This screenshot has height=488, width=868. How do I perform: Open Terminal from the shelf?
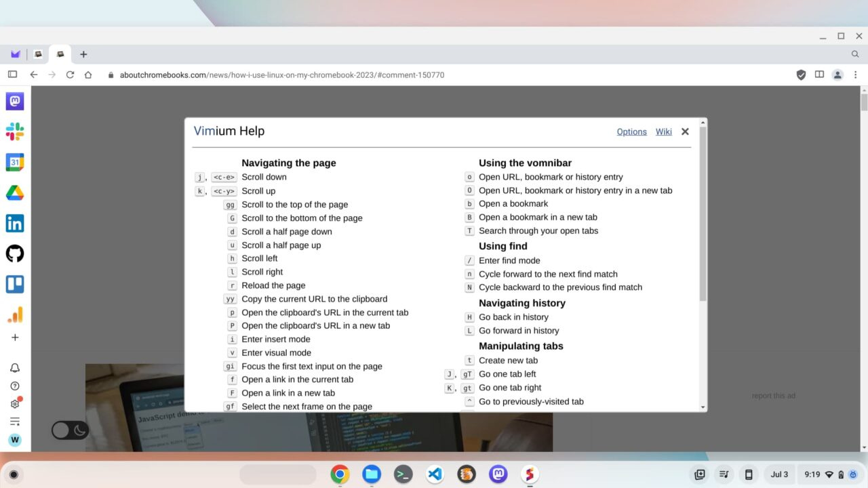(x=403, y=474)
